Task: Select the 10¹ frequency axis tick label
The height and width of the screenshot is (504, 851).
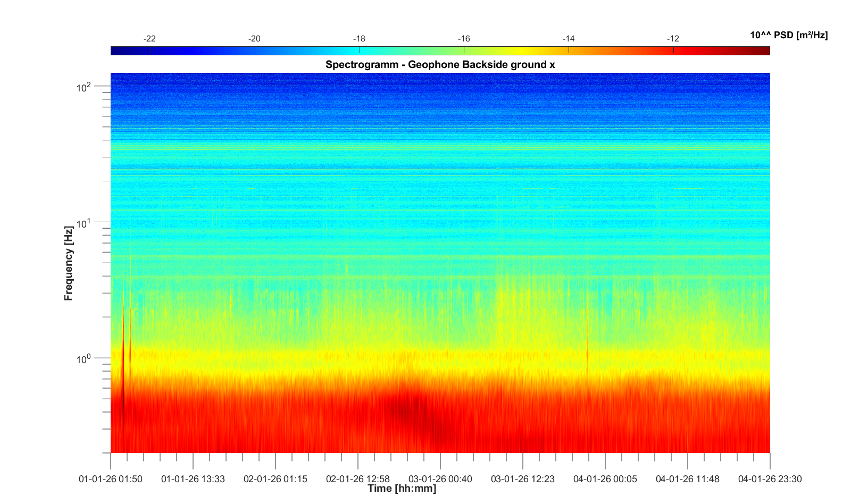Action: pyautogui.click(x=84, y=223)
